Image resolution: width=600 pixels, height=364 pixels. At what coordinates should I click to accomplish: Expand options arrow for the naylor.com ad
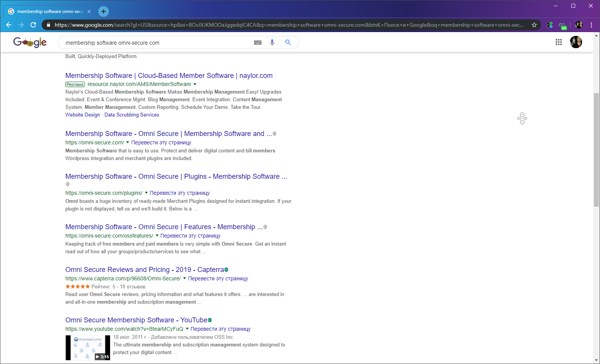195,84
